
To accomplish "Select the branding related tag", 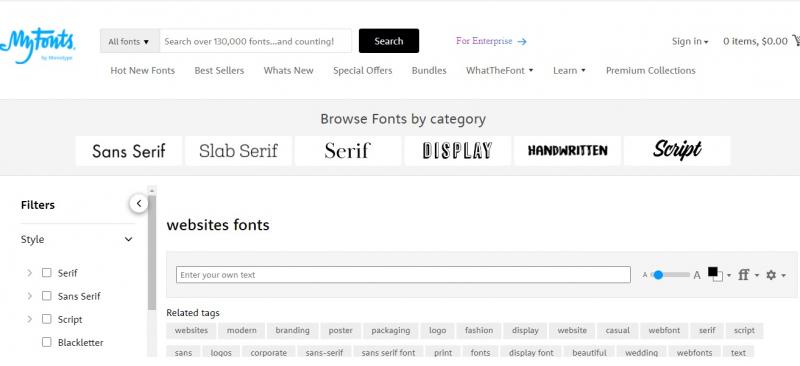I will point(292,330).
